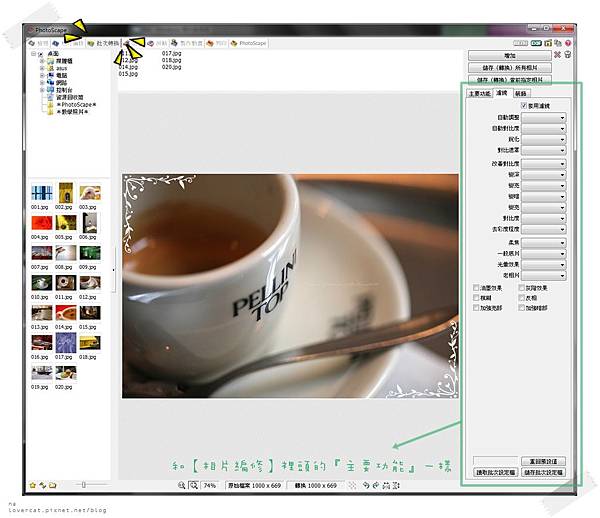Click the flip vertical icon in status bar
This screenshot has width=600, height=518.
tap(396, 485)
